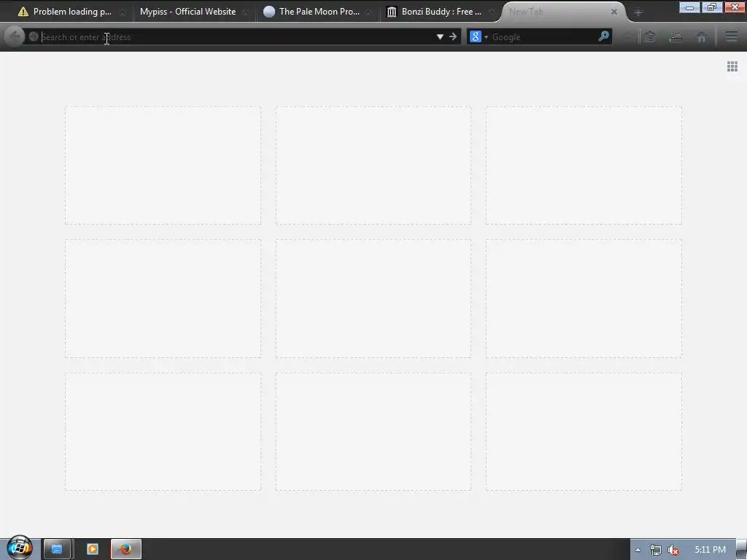The width and height of the screenshot is (747, 560).
Task: Open the network status tray icon
Action: tap(656, 550)
